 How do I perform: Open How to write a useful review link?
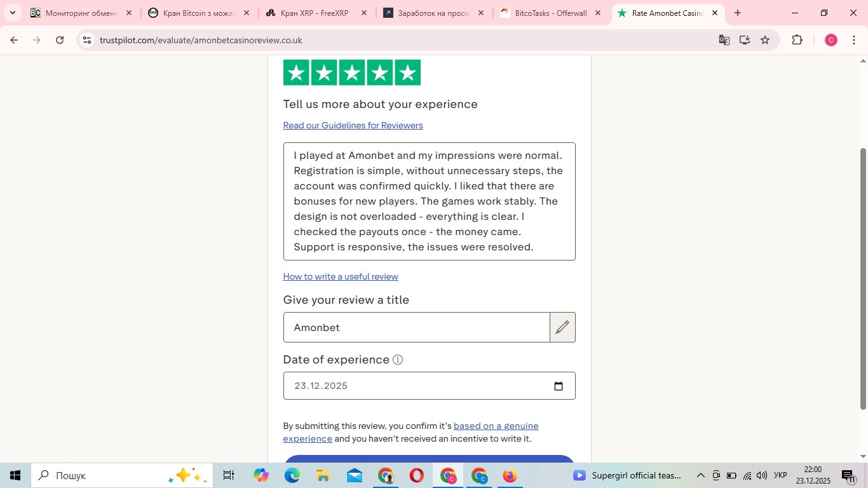(341, 276)
